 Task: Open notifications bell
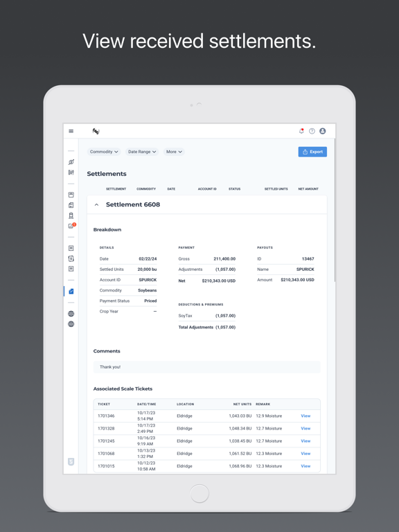pos(301,131)
